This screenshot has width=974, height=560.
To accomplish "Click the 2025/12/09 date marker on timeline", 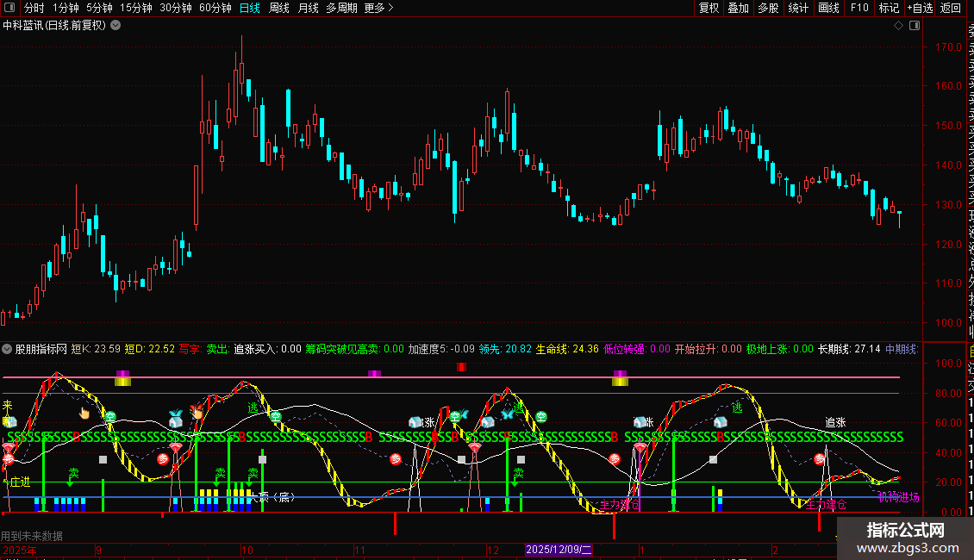I will coord(559,550).
